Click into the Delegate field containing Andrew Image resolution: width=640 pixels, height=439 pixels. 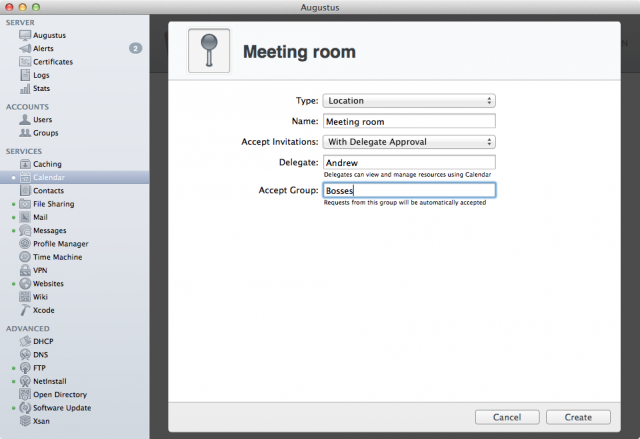point(409,162)
